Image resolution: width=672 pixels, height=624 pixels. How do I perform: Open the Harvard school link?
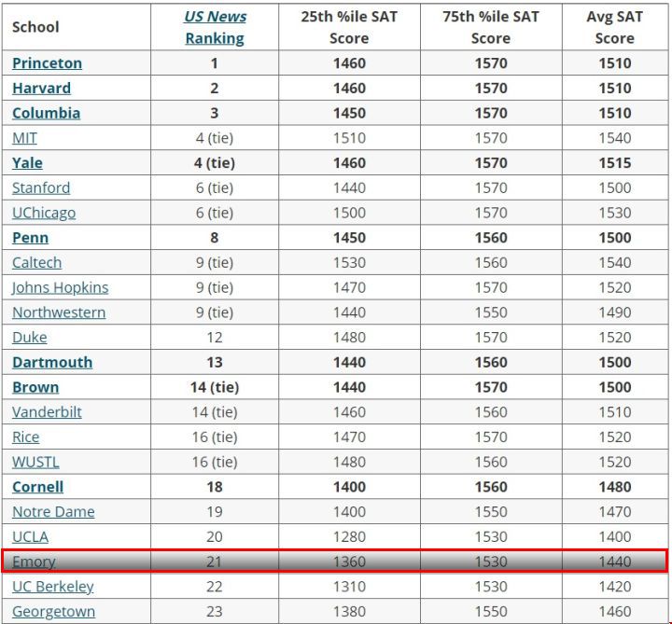(42, 89)
